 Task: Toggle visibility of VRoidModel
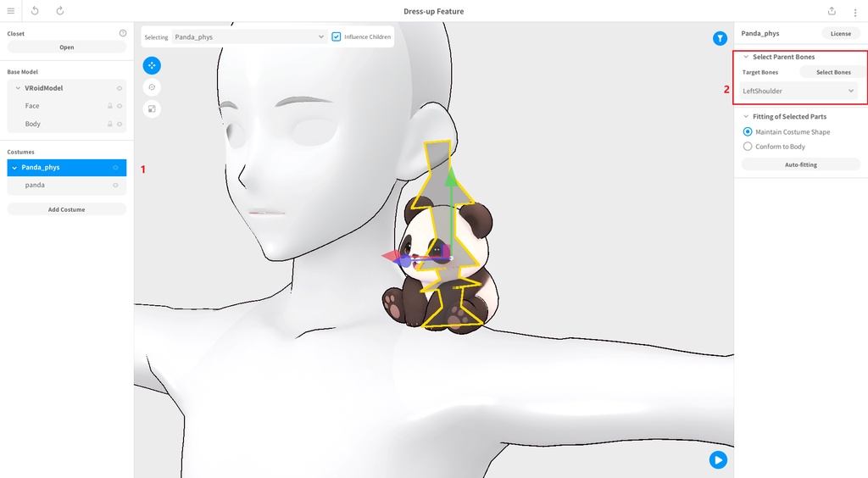coord(119,88)
